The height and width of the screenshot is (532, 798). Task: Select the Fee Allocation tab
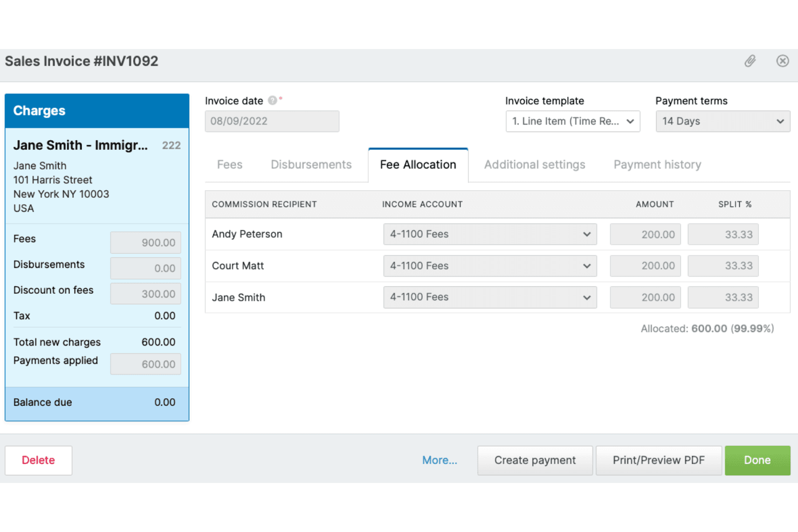pos(418,165)
